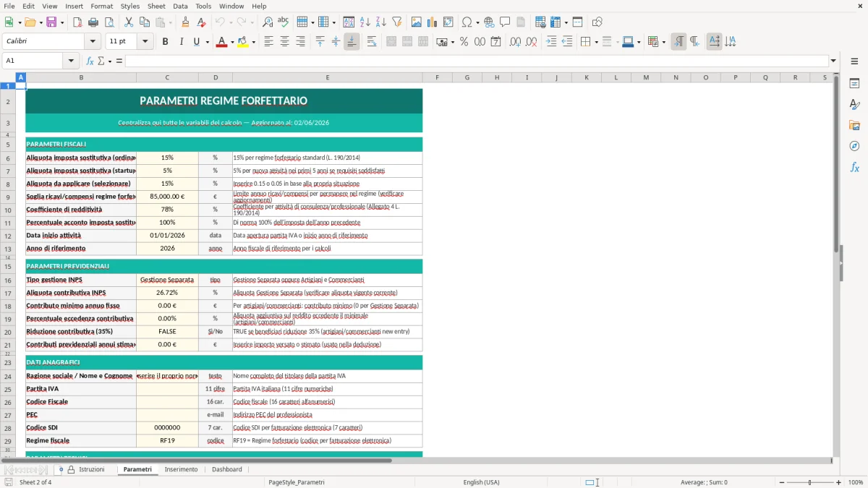Run the spelling check
The height and width of the screenshot is (488, 868).
click(x=283, y=22)
